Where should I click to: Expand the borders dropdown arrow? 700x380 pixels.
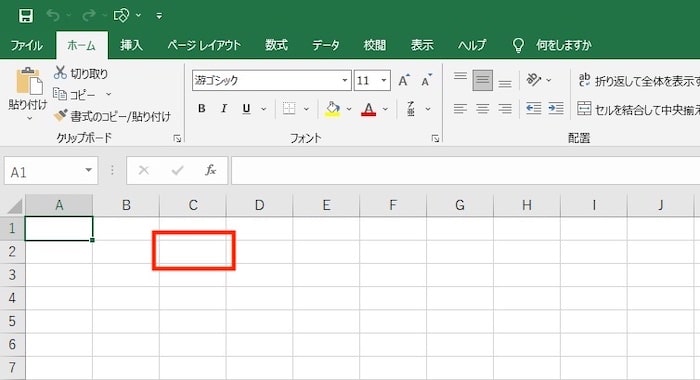tap(306, 109)
